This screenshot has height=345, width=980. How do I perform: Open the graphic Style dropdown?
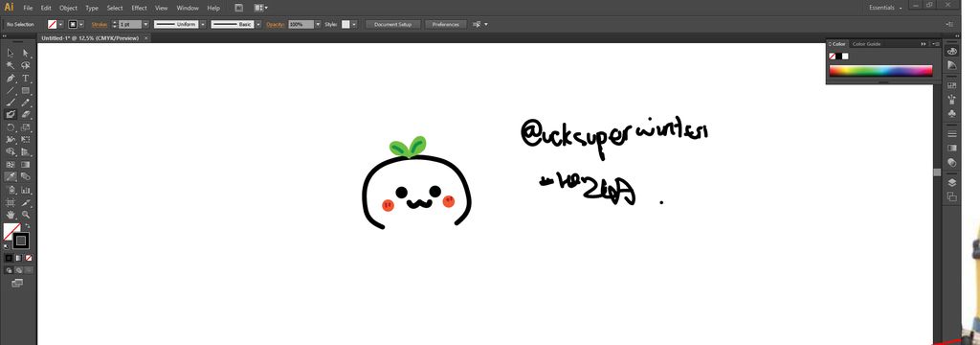[354, 24]
